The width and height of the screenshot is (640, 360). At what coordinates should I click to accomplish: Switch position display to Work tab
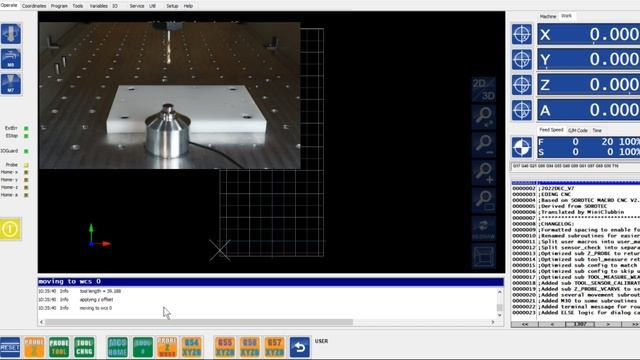pyautogui.click(x=567, y=16)
